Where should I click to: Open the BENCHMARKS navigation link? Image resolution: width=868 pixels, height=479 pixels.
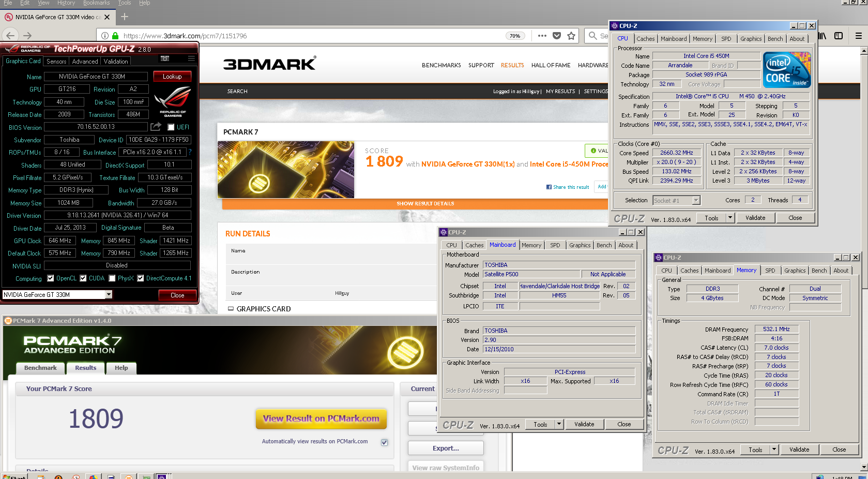441,65
